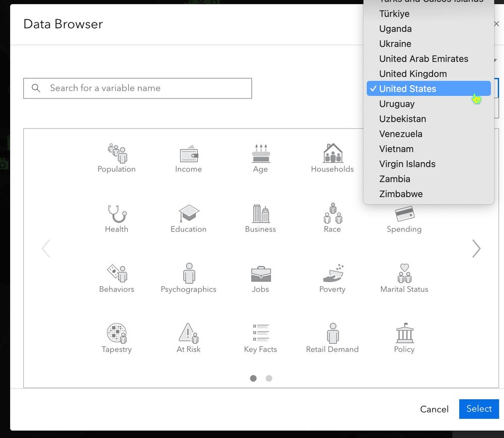Open the Health category

coord(117,218)
